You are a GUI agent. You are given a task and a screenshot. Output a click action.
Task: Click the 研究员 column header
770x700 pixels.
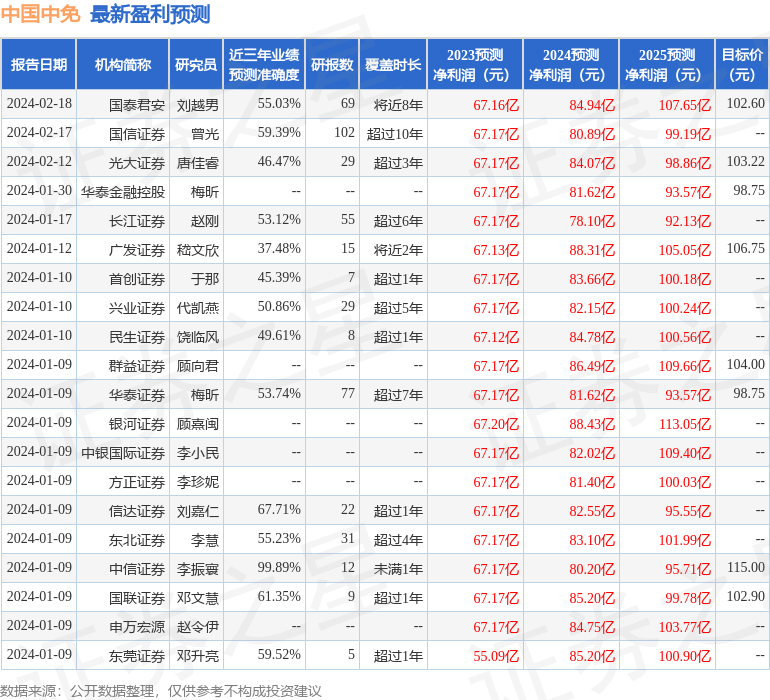coord(195,65)
